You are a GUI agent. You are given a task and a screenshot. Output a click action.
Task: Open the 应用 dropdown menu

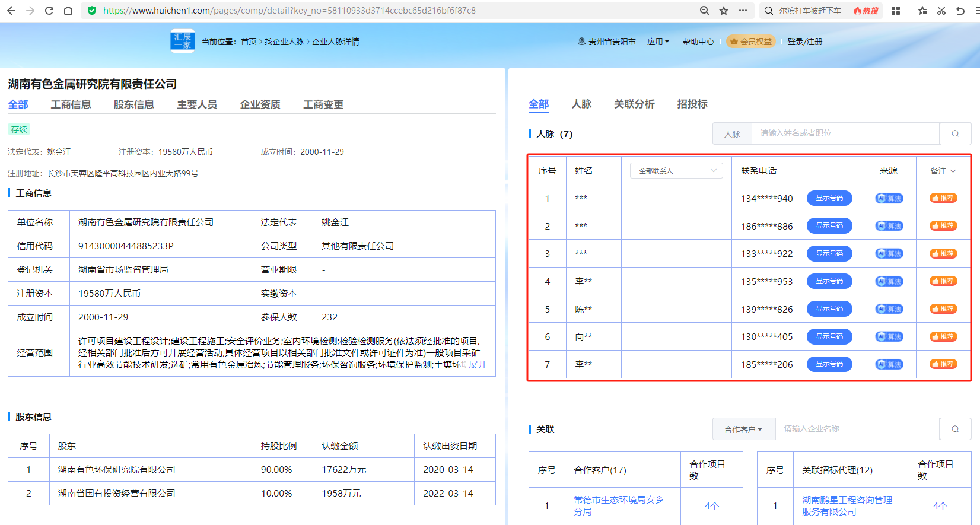[x=658, y=42]
